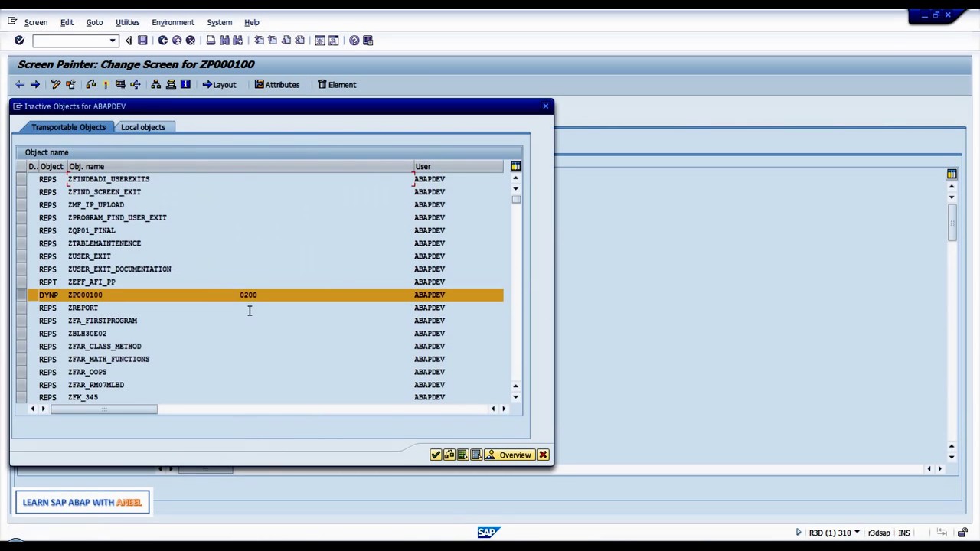Expand the status bar triangle left of R3D

coord(799,533)
